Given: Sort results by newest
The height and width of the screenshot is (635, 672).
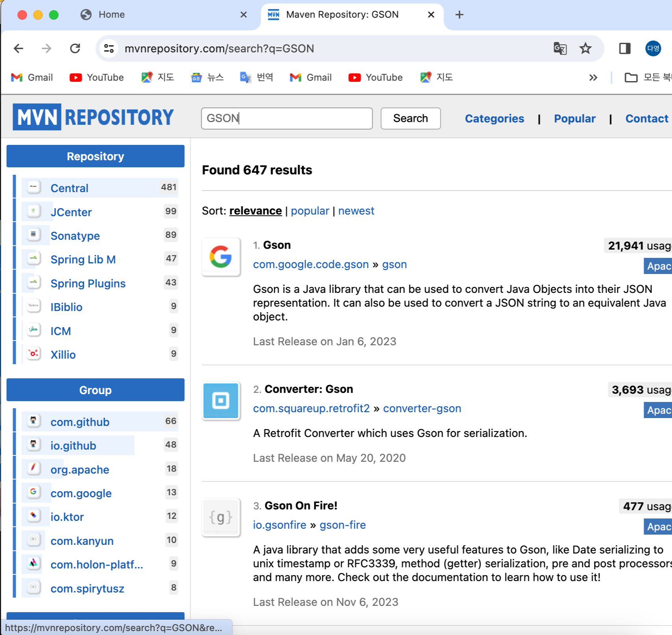Looking at the screenshot, I should click(x=356, y=211).
